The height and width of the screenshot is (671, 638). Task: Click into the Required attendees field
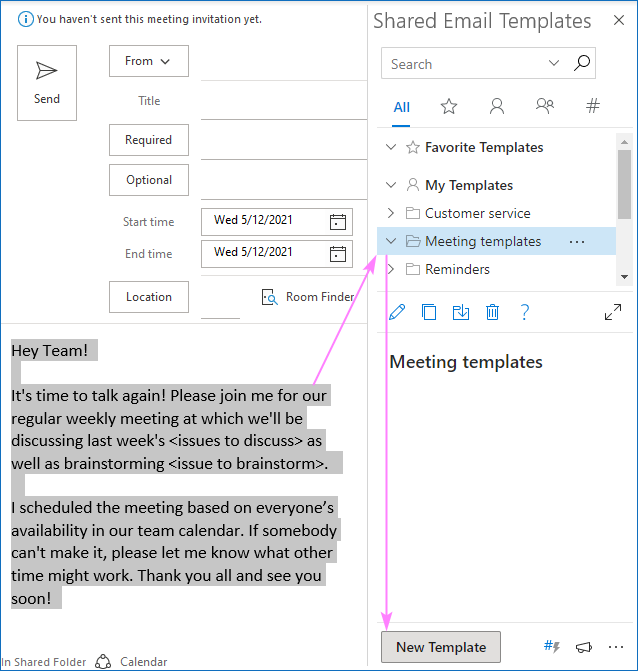pyautogui.click(x=284, y=141)
